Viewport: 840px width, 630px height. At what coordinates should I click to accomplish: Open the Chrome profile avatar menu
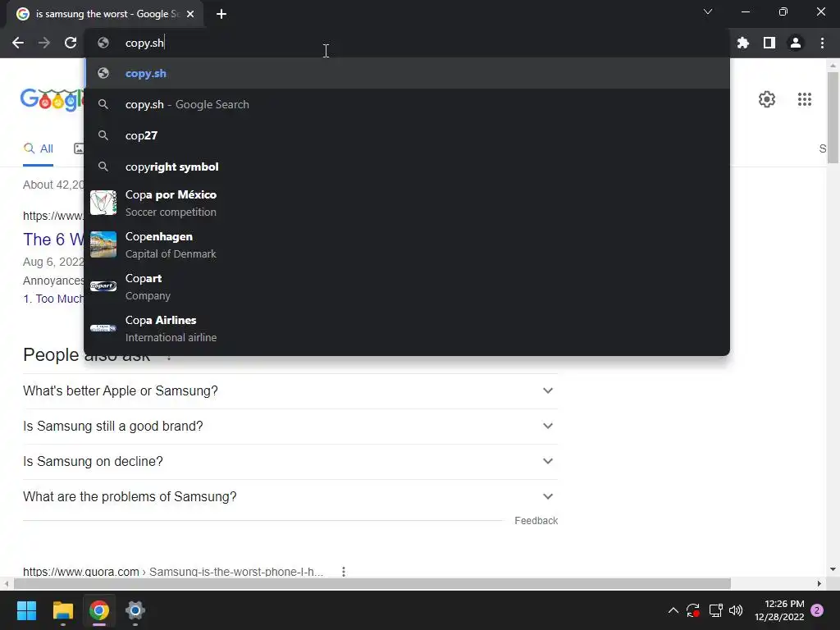point(796,43)
